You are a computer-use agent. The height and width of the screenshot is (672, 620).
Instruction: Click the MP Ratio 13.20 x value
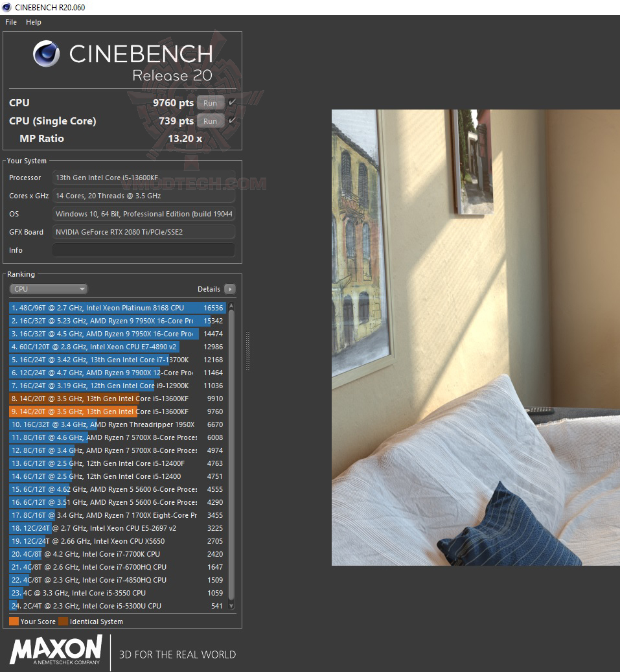tap(185, 139)
